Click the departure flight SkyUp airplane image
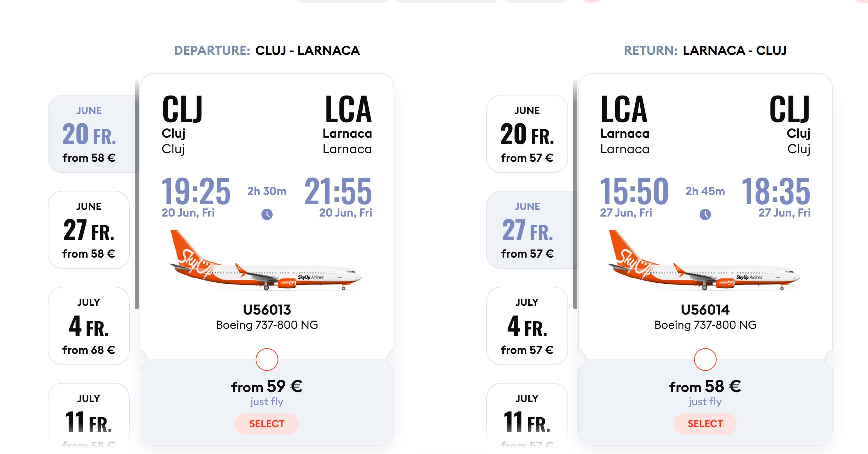This screenshot has width=868, height=454. tap(266, 261)
